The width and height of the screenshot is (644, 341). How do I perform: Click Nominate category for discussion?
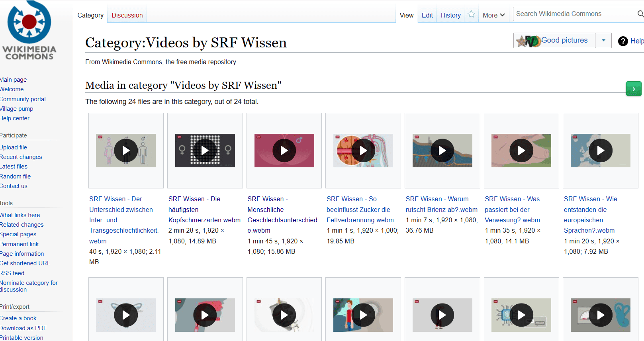pos(29,286)
